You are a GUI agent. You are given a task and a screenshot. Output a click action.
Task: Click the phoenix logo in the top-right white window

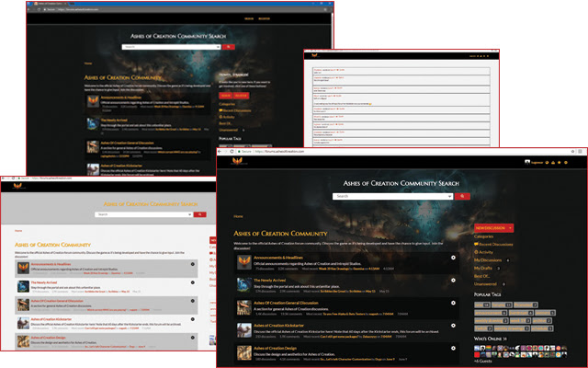314,55
